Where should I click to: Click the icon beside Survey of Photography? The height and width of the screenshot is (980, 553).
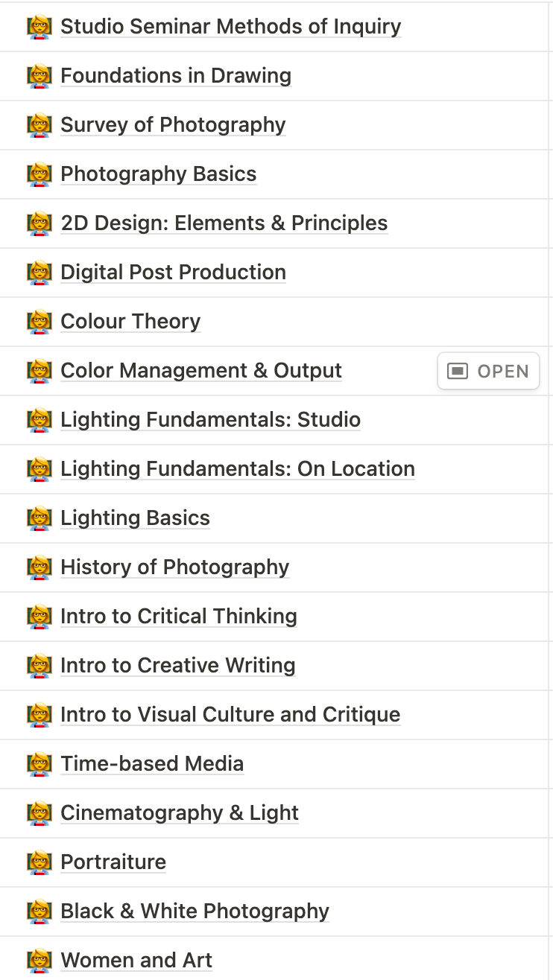coord(39,125)
